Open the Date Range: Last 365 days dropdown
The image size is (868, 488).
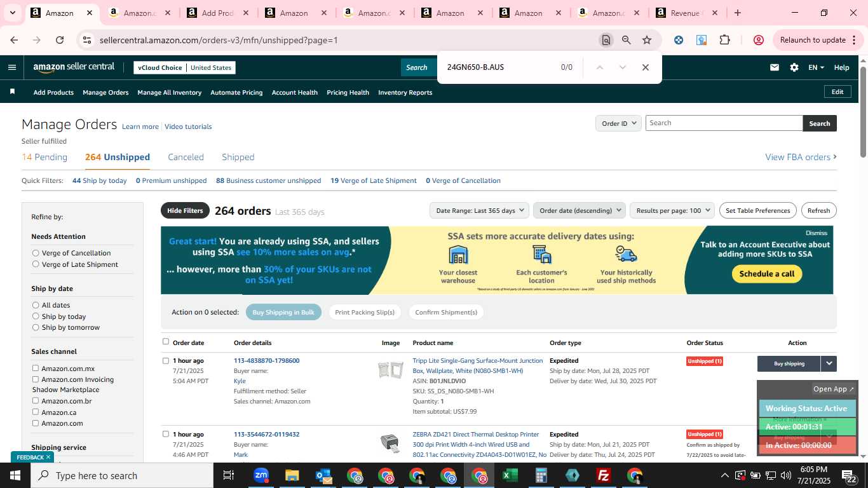(x=479, y=210)
